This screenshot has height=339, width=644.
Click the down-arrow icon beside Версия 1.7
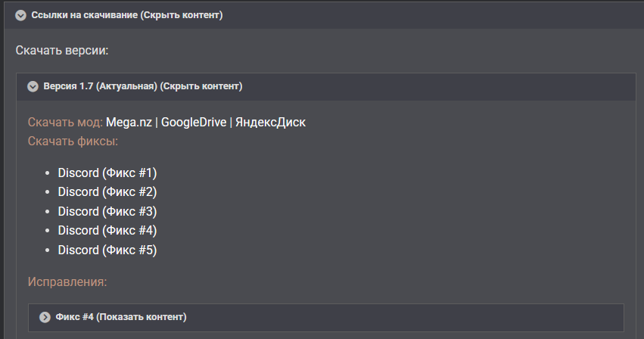coord(33,86)
